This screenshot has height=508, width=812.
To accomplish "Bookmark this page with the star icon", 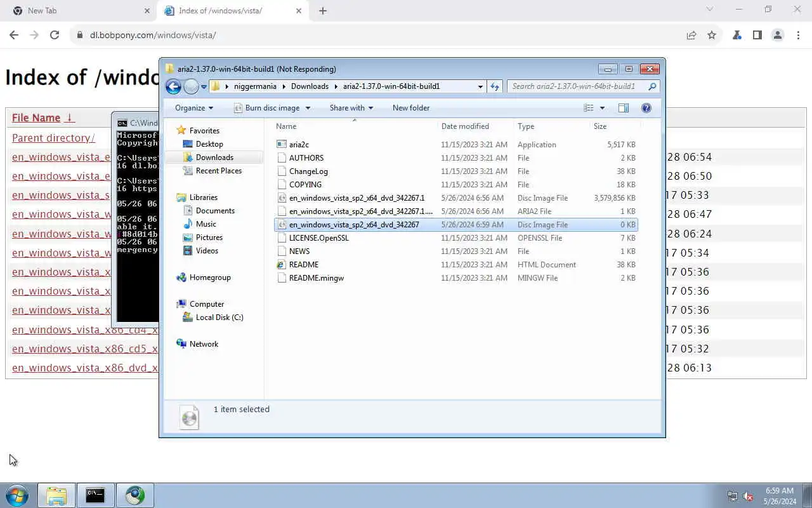I will click(712, 36).
